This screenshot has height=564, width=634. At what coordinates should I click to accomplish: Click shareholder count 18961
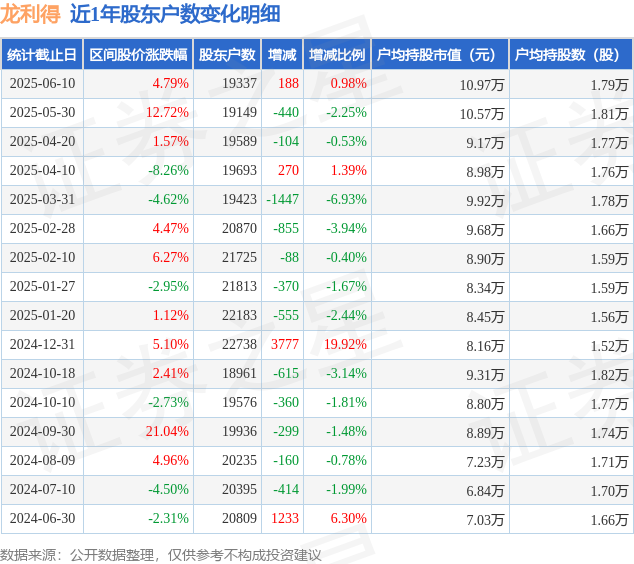pos(239,374)
